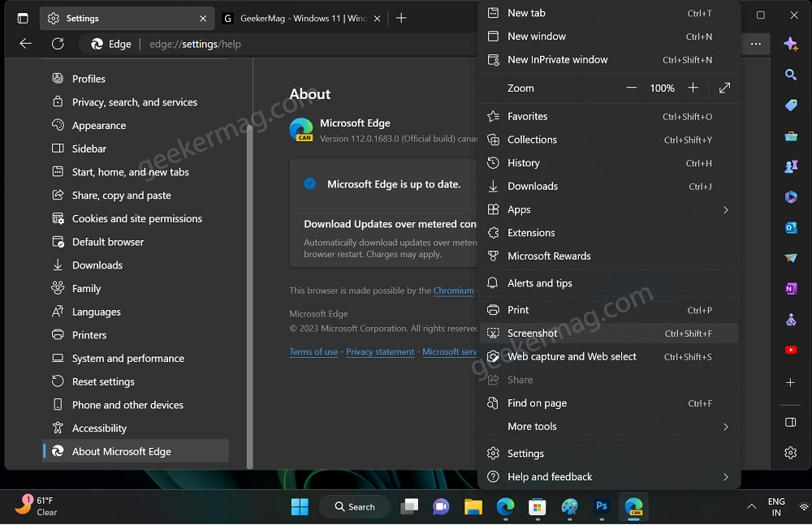Viewport: 812px width, 525px height.
Task: Open Drop paper plane icon in sidebar
Action: pyautogui.click(x=790, y=258)
